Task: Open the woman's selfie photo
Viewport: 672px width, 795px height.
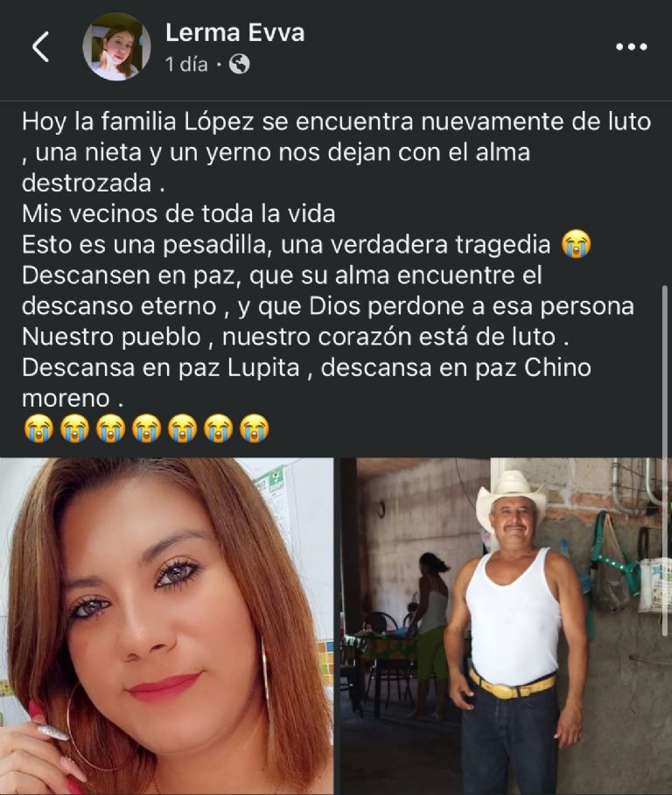Action: [x=167, y=626]
